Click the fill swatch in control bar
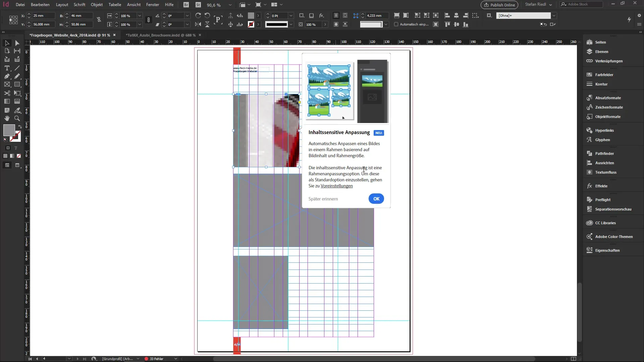The width and height of the screenshot is (644, 362). pos(251,16)
